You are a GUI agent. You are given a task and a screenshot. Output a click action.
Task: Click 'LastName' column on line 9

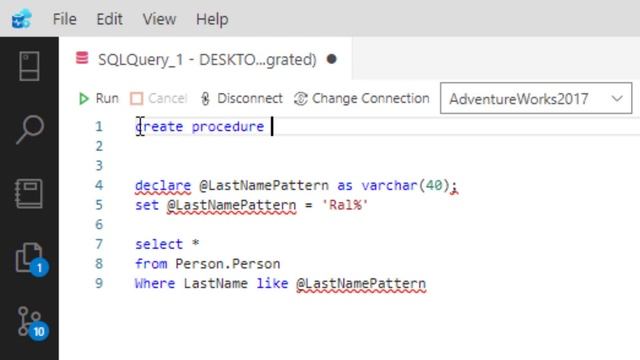pyautogui.click(x=216, y=283)
